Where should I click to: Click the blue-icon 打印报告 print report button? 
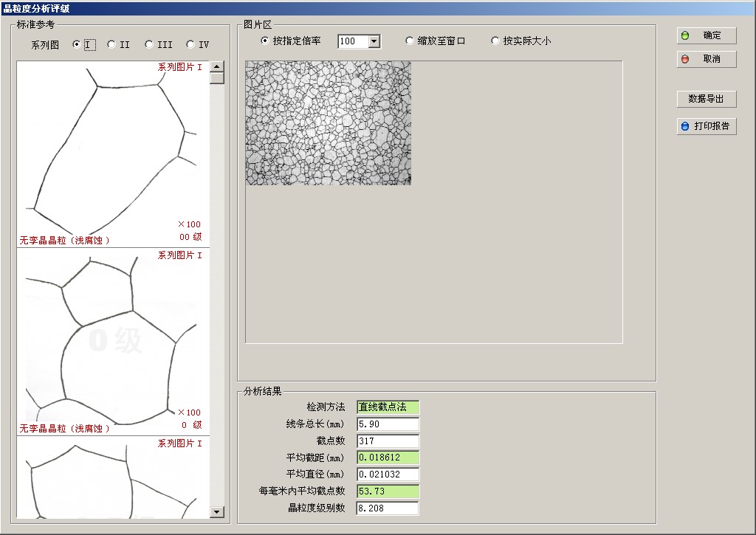point(706,126)
